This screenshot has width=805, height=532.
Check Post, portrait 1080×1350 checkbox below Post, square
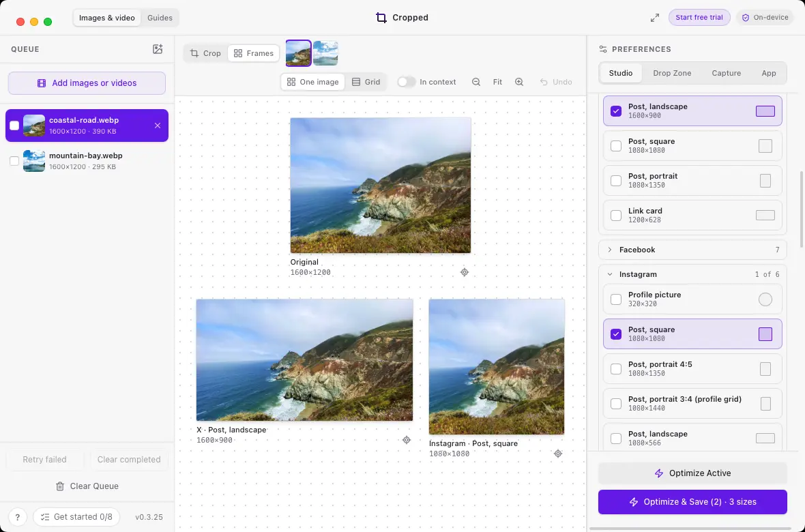[x=615, y=180]
